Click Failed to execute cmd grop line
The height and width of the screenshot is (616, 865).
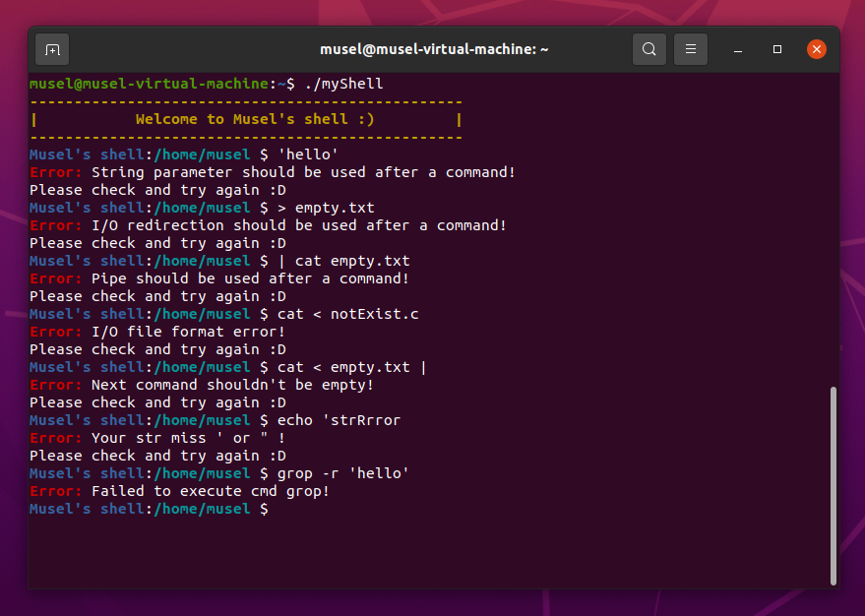click(x=180, y=491)
